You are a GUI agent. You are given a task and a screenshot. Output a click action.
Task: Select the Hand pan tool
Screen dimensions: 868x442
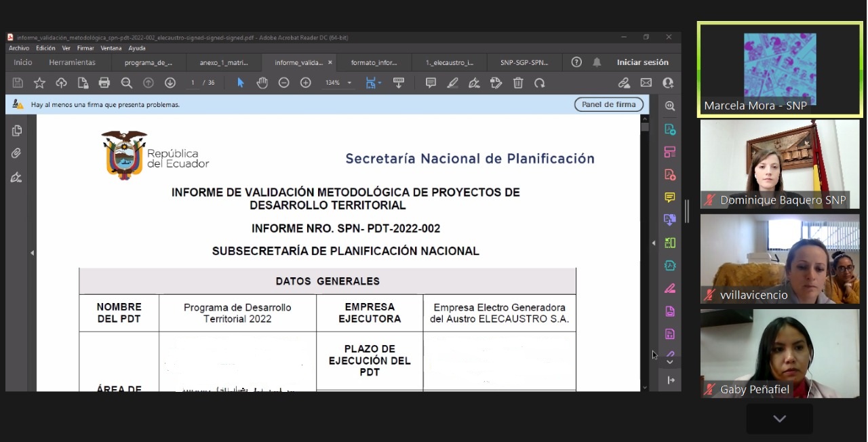[262, 83]
